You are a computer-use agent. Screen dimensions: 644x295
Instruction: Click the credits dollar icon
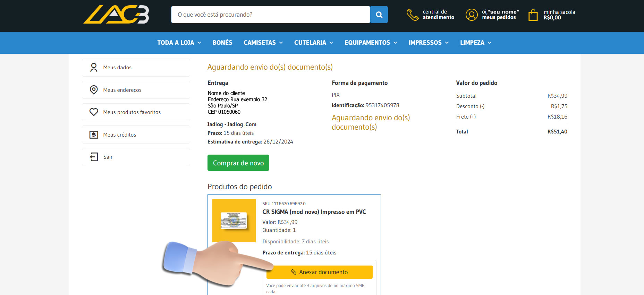94,135
